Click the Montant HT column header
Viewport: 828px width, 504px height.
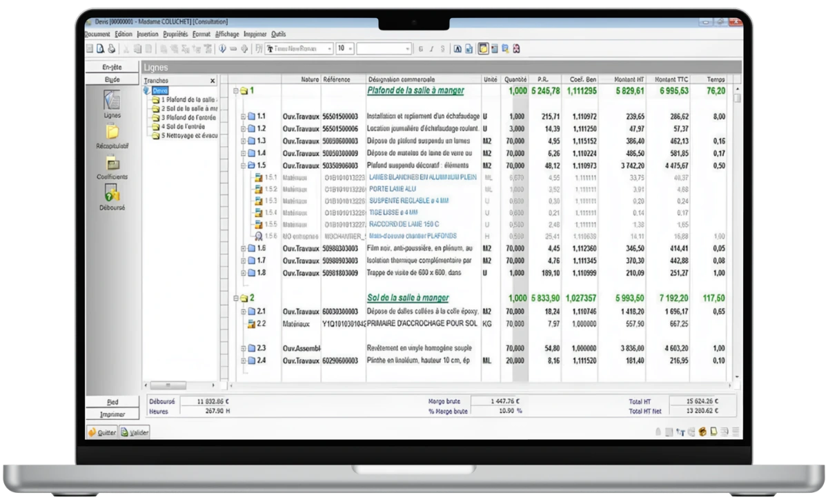(622, 80)
